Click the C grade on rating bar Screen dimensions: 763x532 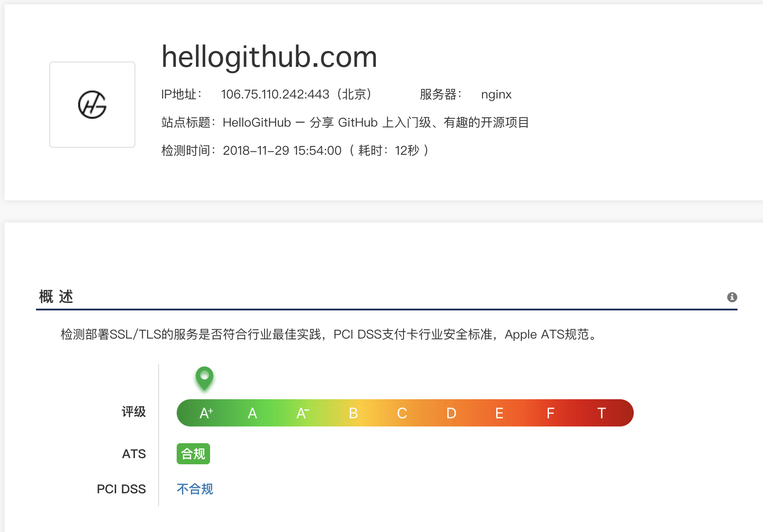[x=402, y=413]
